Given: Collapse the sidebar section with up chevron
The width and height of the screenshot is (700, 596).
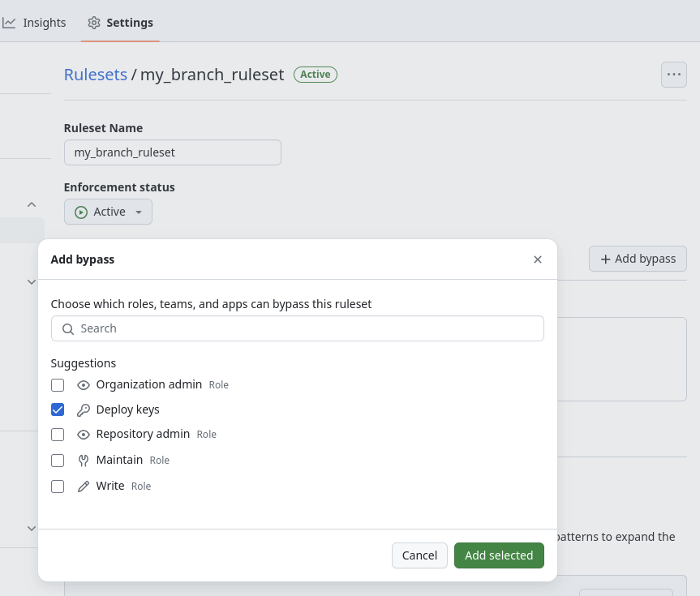Looking at the screenshot, I should pyautogui.click(x=32, y=205).
